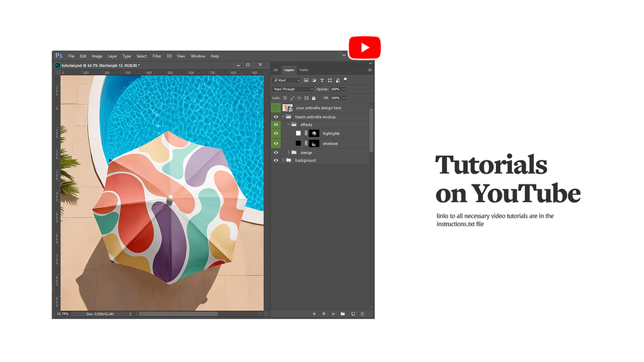Expand the background group
This screenshot has width=644, height=362.
click(283, 160)
